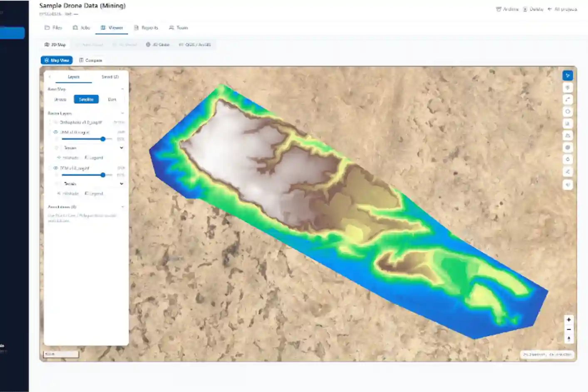The image size is (588, 392).
Task: Click the Archive project icon button
Action: coord(507,9)
